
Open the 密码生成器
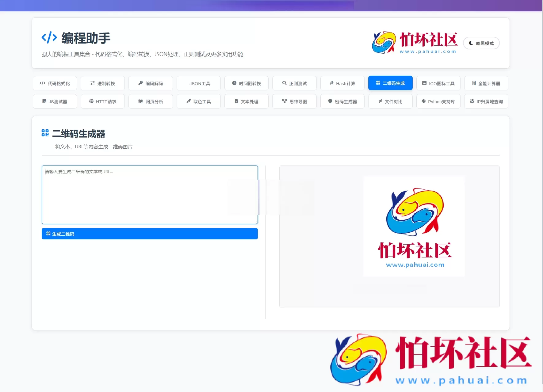[342, 101]
